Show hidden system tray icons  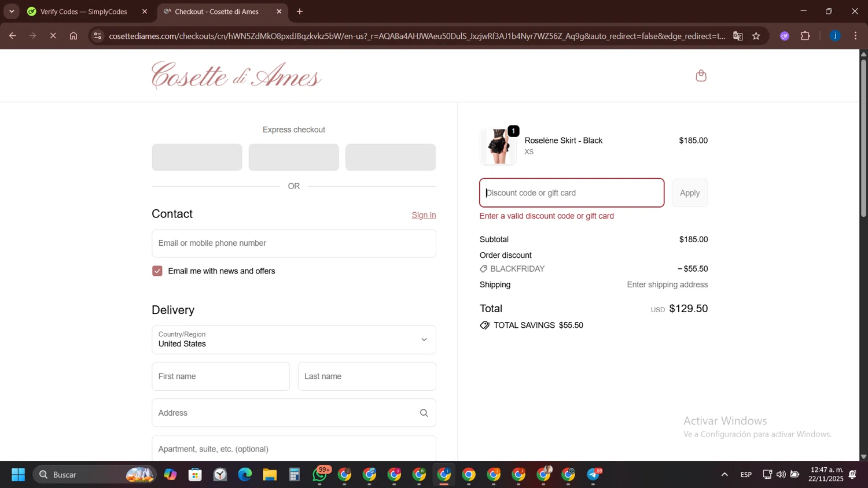[x=724, y=475]
